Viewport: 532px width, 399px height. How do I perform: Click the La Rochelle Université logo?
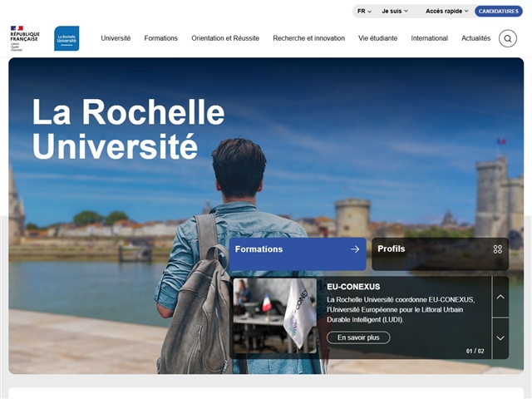click(x=66, y=38)
